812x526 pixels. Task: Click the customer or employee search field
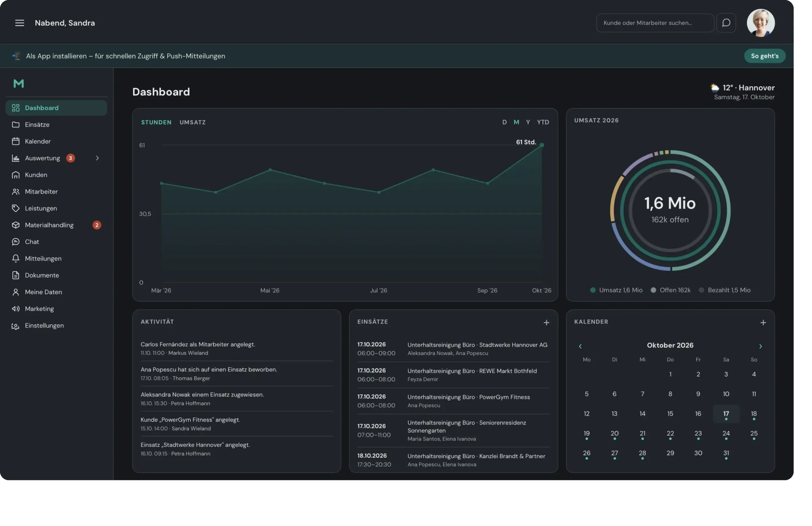pyautogui.click(x=655, y=23)
